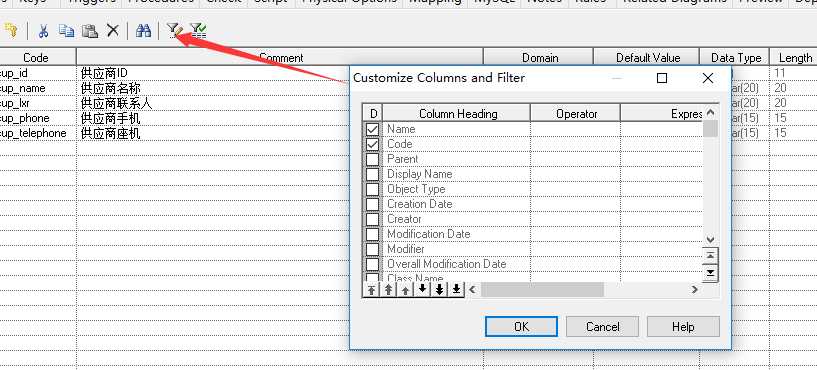Click the Cut scissors icon in toolbar

pyautogui.click(x=43, y=31)
